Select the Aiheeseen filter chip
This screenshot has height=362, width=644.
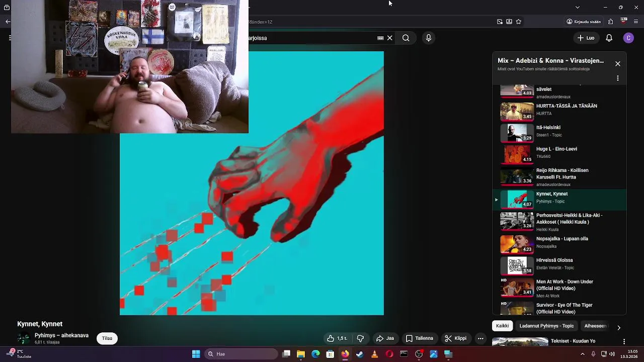[x=595, y=326]
